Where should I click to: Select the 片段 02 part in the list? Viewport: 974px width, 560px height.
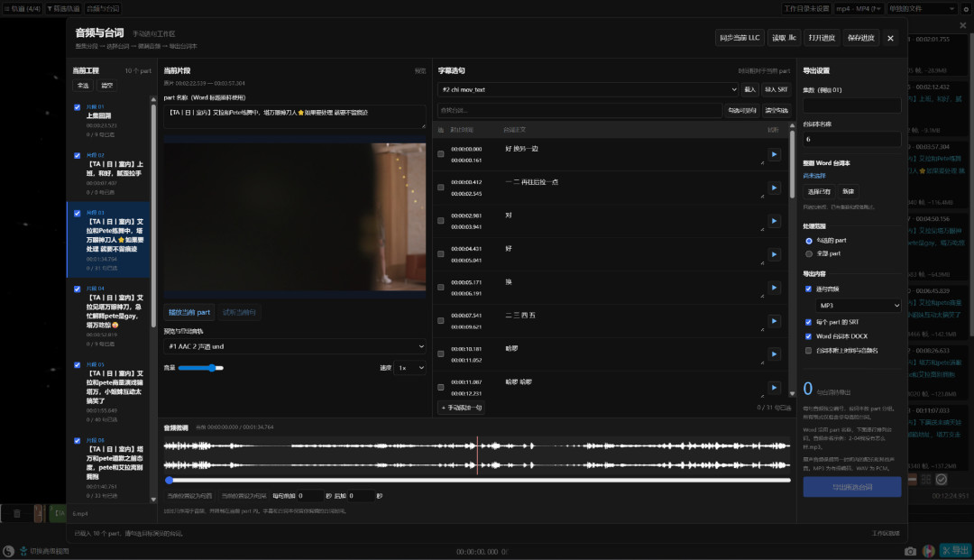tap(109, 174)
